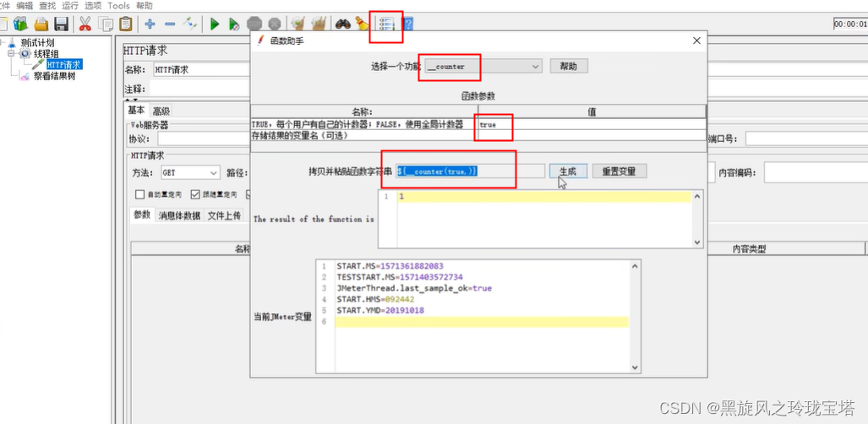Reset search with the yellow broom icon
Viewport: 868px width, 424px height.
pyautogui.click(x=362, y=24)
